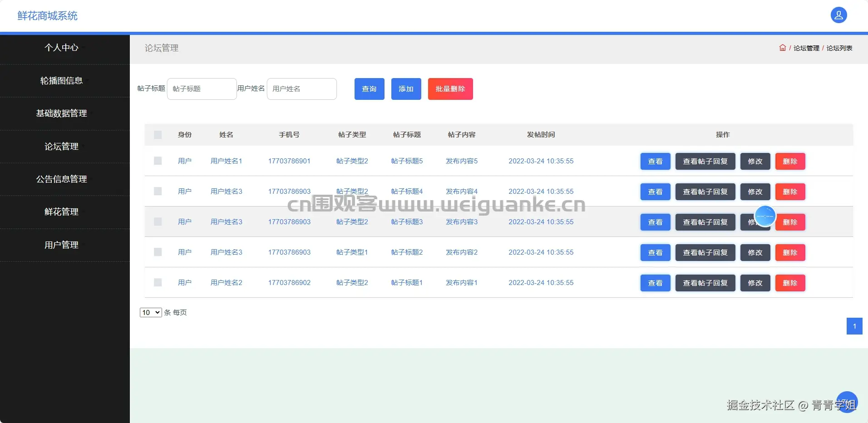Viewport: 868px width, 423px height.
Task: Edit the 帖子标题2 row with 修改
Action: coord(755,252)
